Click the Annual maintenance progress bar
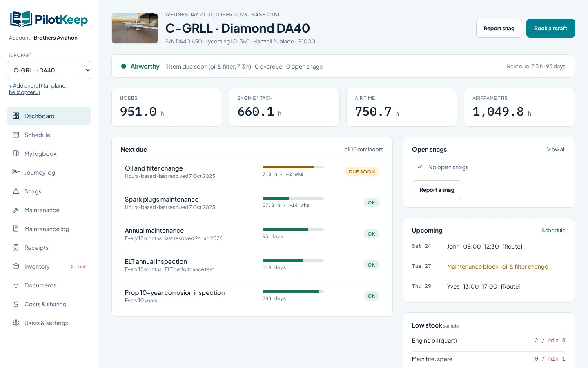This screenshot has height=368, width=588. point(293,229)
